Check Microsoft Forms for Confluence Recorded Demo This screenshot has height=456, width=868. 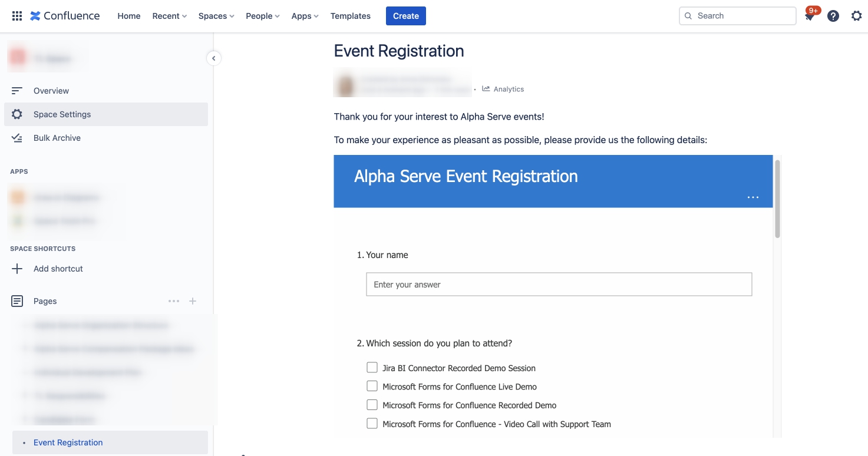tap(372, 405)
